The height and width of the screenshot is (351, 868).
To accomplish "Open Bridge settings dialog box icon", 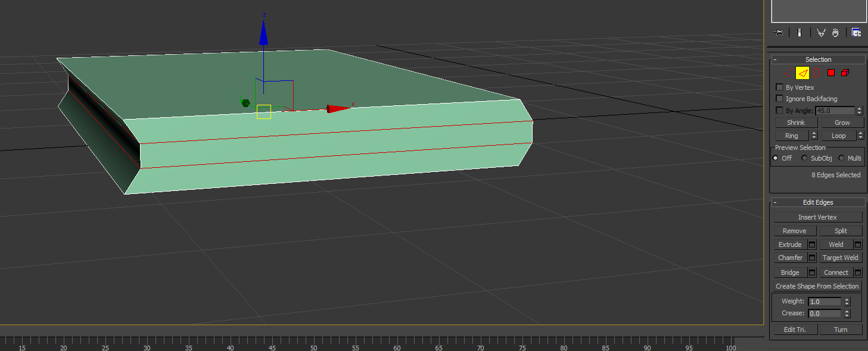I will (812, 272).
